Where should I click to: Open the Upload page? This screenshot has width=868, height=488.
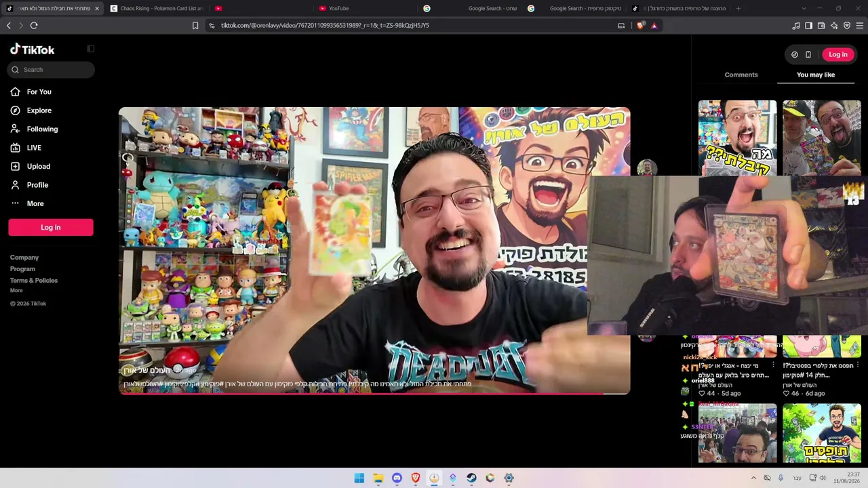(38, 166)
